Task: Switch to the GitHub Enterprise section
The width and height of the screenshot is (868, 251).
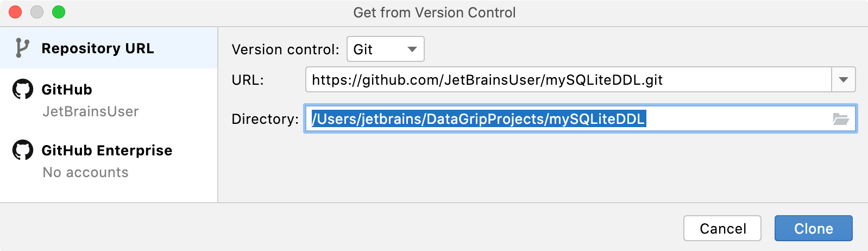Action: click(107, 150)
